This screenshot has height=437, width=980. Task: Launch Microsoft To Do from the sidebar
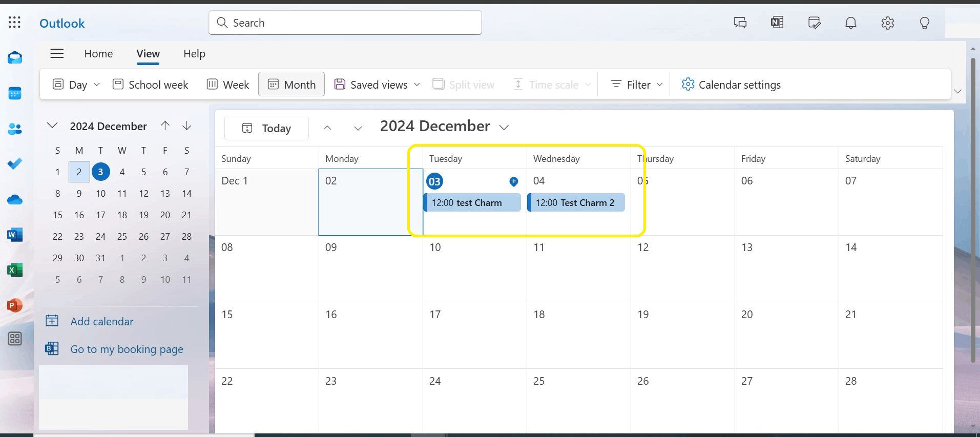(15, 164)
